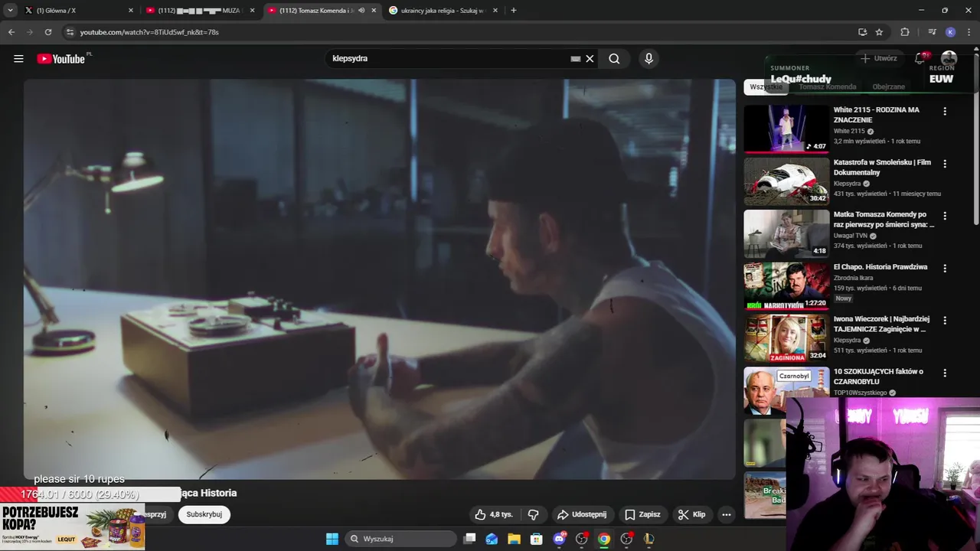
Task: Reload the page with the refresh icon
Action: pyautogui.click(x=48, y=32)
